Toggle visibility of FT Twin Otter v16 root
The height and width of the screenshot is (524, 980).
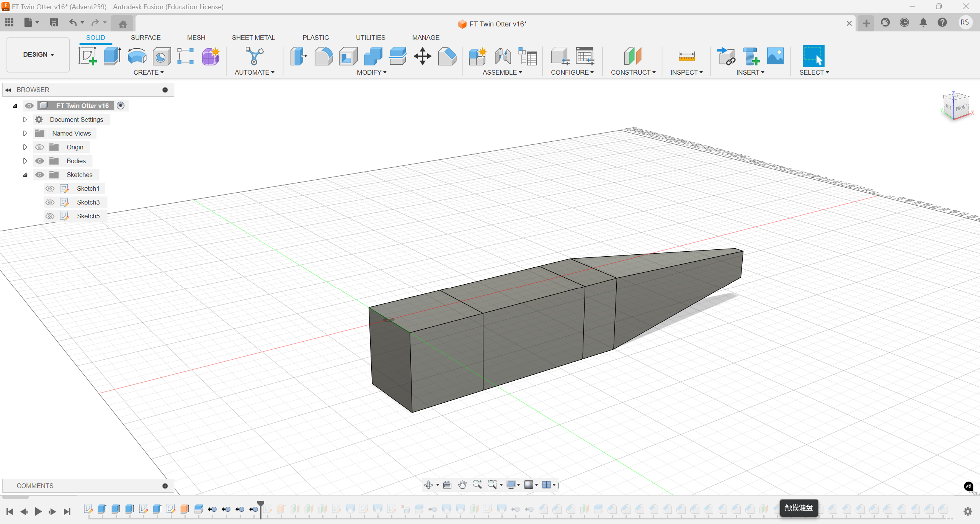tap(29, 106)
